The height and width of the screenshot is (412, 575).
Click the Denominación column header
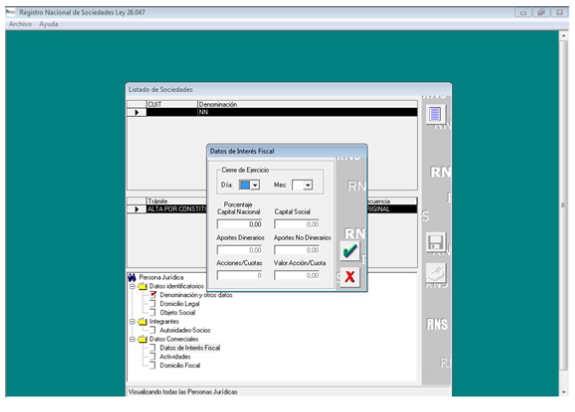(307, 104)
